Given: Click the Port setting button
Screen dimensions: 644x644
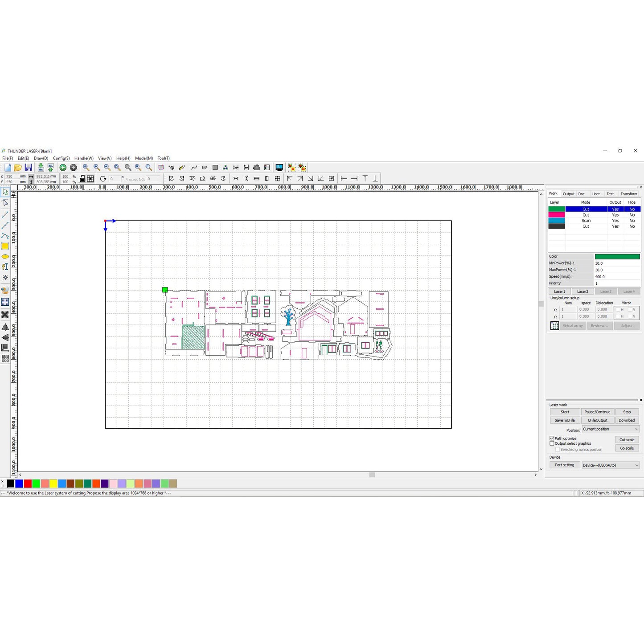Looking at the screenshot, I should tap(565, 465).
